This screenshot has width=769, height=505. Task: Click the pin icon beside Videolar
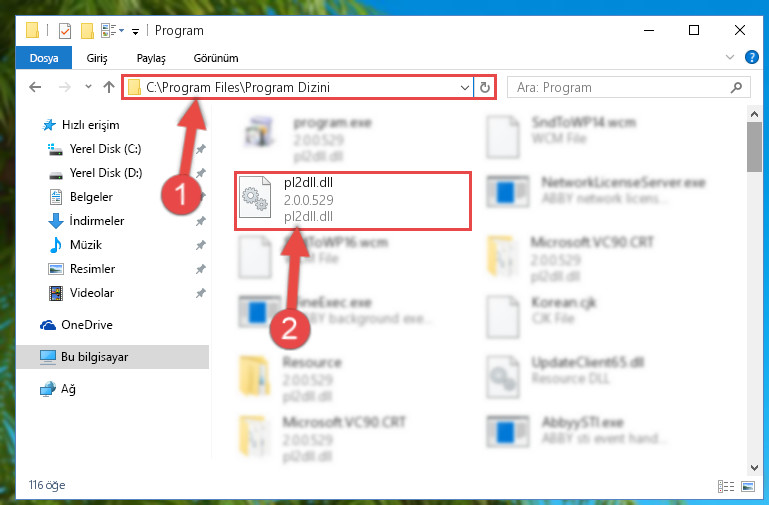tap(201, 293)
